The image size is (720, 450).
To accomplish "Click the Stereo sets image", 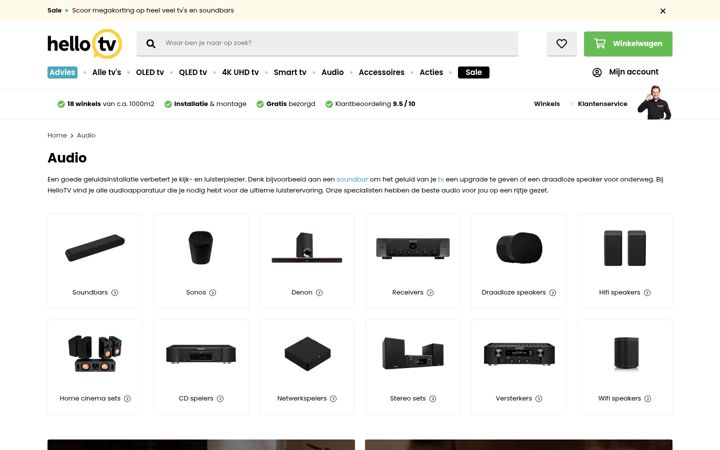I will [413, 353].
